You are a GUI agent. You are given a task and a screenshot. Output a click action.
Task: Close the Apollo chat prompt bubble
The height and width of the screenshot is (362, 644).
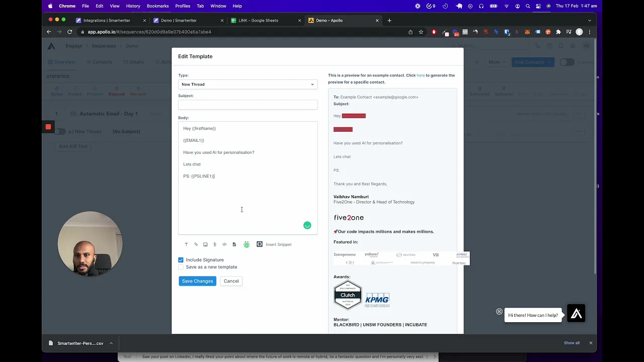(499, 312)
